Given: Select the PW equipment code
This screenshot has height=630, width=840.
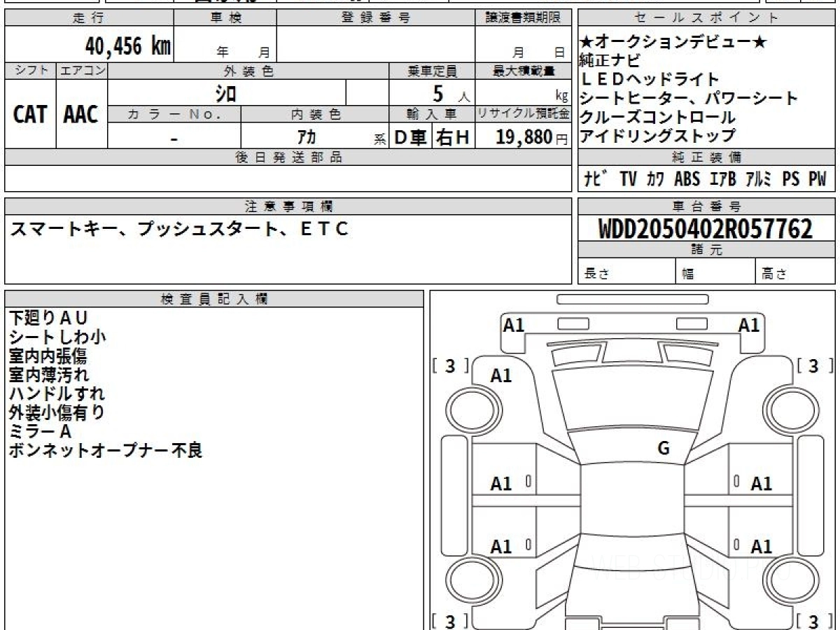Looking at the screenshot, I should [x=818, y=179].
